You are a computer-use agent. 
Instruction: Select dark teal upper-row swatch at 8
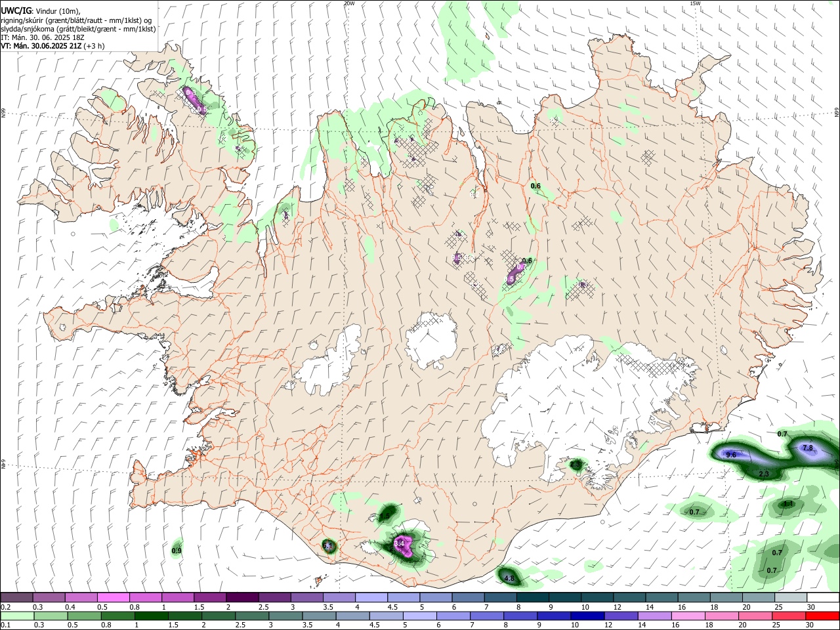(x=532, y=597)
